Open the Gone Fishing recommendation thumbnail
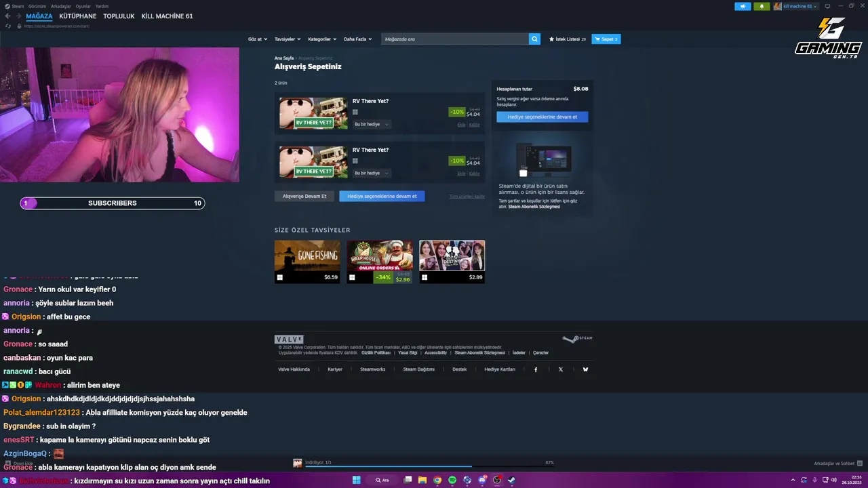The width and height of the screenshot is (868, 488). click(307, 262)
